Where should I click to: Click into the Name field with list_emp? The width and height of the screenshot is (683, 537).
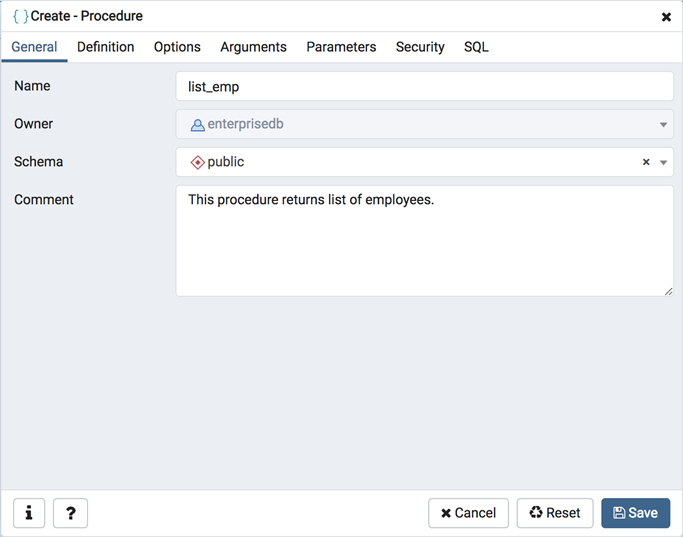click(x=424, y=87)
